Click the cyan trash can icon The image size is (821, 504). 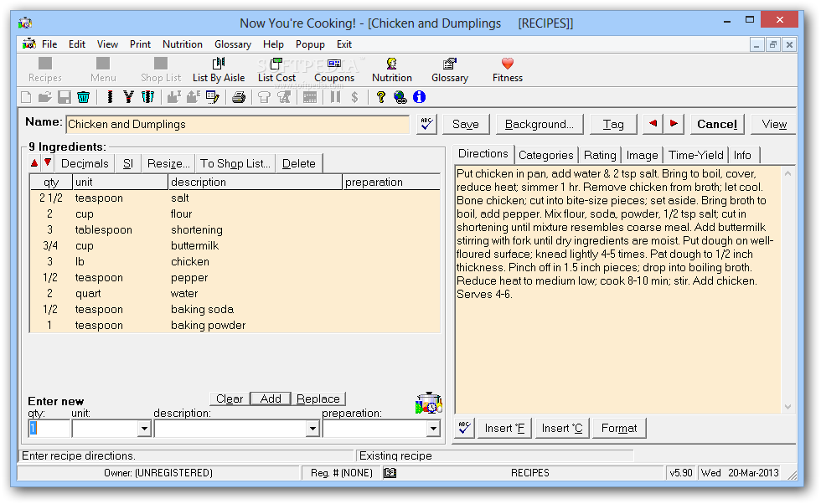click(83, 97)
